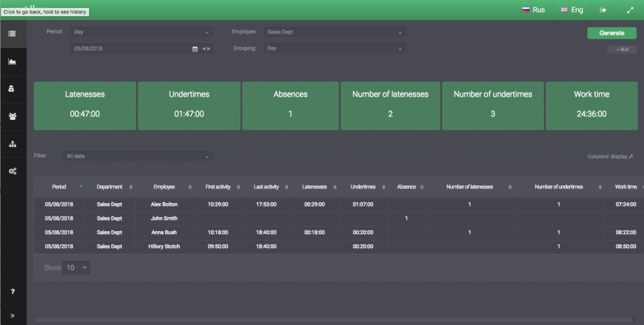Export the report using XLS button
The image size is (644, 325).
[x=622, y=49]
